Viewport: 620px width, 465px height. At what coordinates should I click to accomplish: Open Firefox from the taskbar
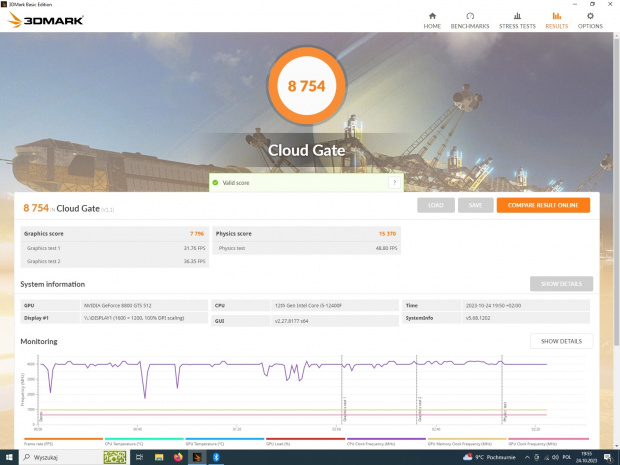179,456
